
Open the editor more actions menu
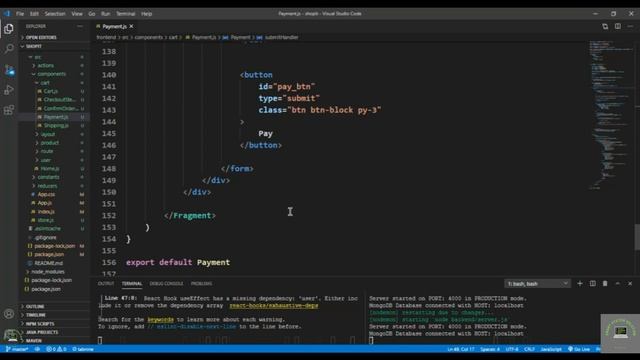(x=630, y=26)
